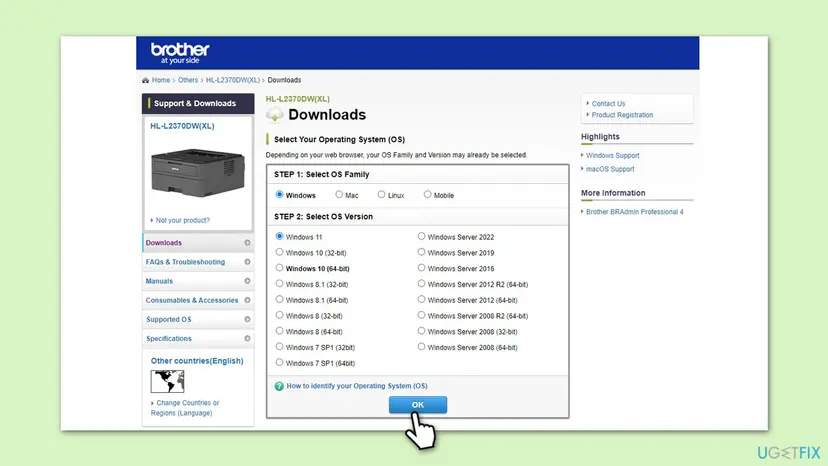Image resolution: width=828 pixels, height=466 pixels.
Task: Click the FAQs & Troubleshooting arrow icon
Action: [x=247, y=262]
